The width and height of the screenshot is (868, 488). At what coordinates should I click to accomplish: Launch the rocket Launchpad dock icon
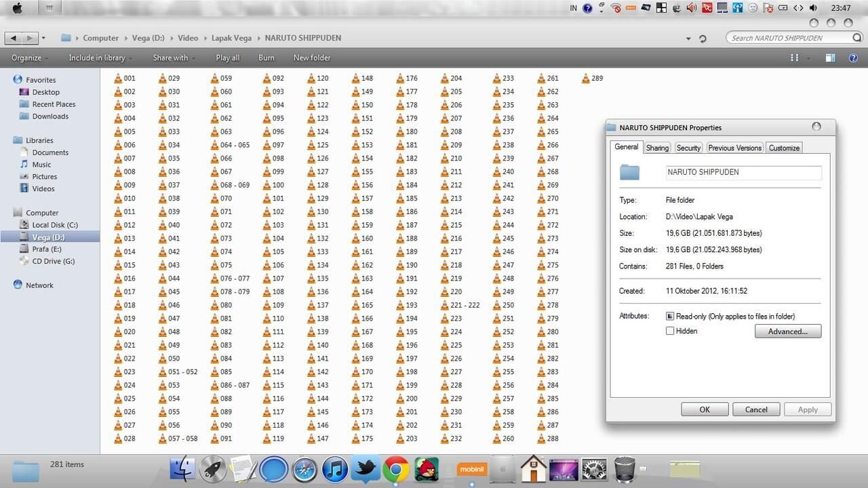point(212,469)
